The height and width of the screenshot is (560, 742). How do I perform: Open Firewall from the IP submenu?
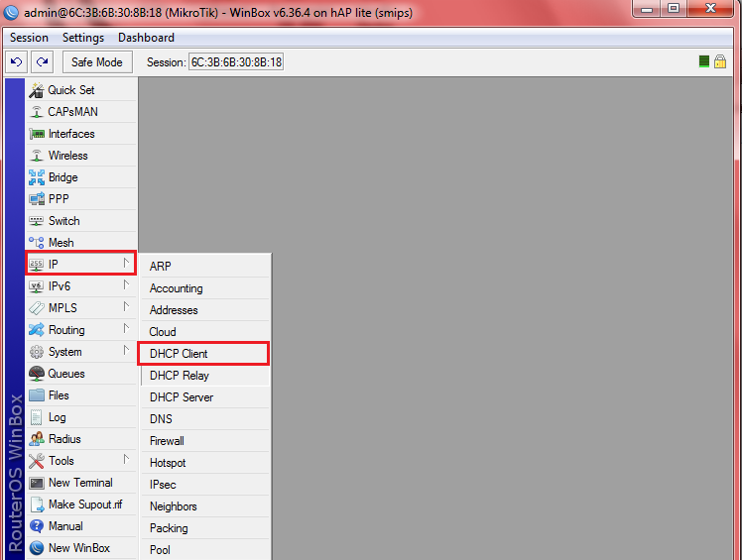click(x=205, y=441)
